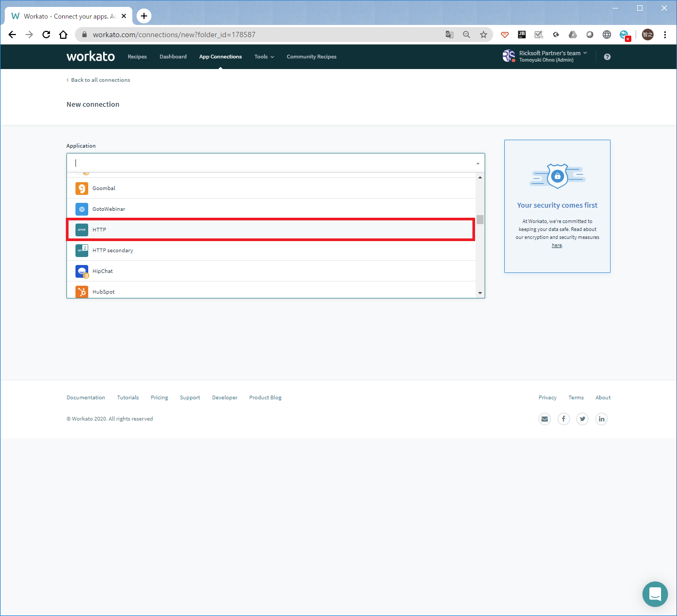The height and width of the screenshot is (616, 677).
Task: Click the Workato logo
Action: tap(90, 56)
